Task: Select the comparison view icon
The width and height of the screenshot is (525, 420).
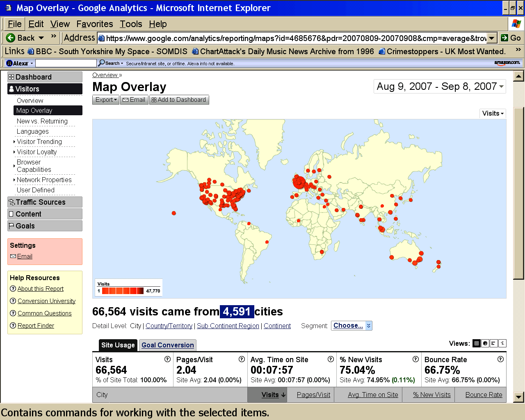Action: click(x=502, y=343)
